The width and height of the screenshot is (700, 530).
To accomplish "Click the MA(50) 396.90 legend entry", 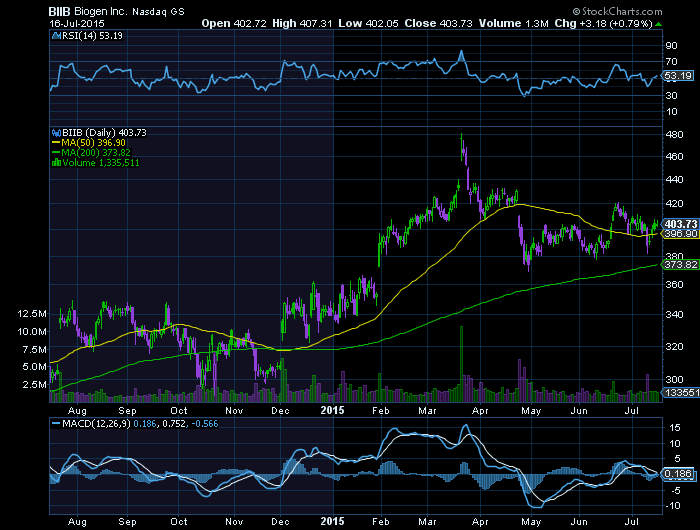I will click(x=93, y=143).
